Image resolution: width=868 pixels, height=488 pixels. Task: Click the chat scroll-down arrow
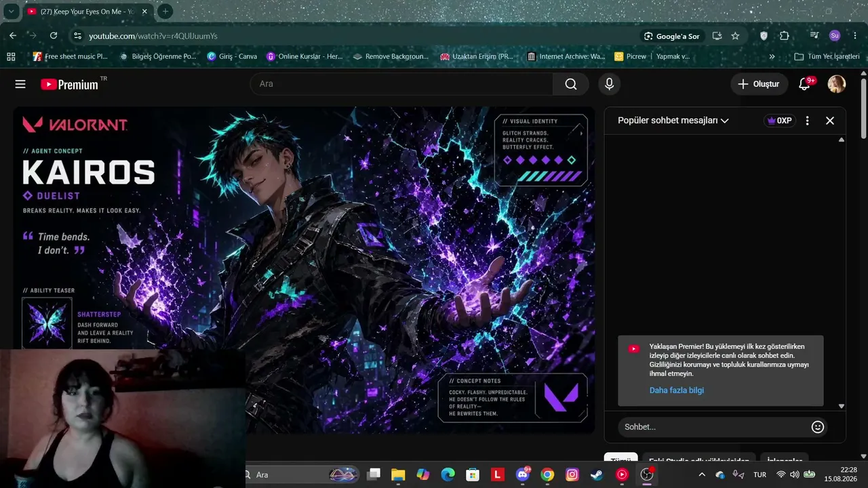[x=842, y=406]
